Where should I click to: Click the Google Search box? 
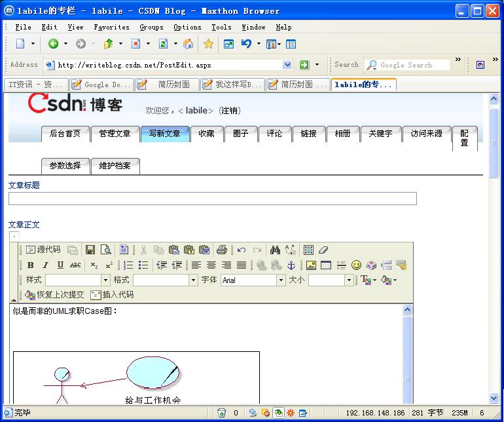point(407,65)
